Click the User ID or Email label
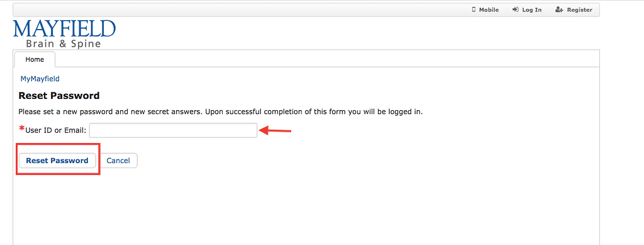 point(56,131)
